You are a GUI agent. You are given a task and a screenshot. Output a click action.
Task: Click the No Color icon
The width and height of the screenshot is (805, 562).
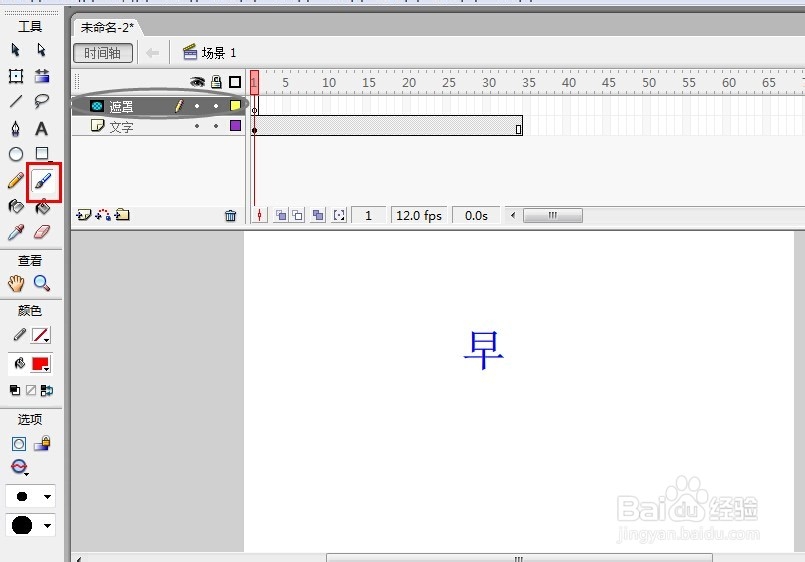31,391
